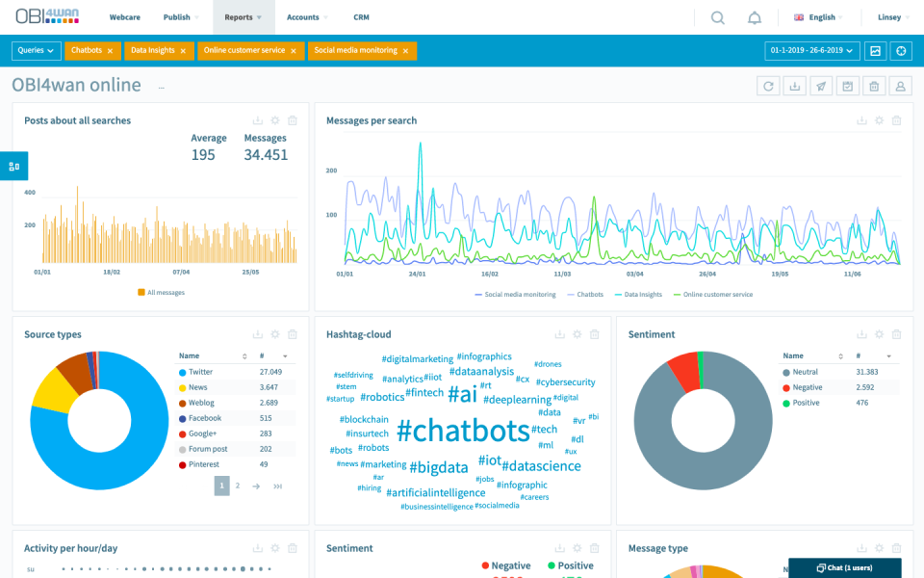Open the send-report paper plane icon

click(x=820, y=86)
